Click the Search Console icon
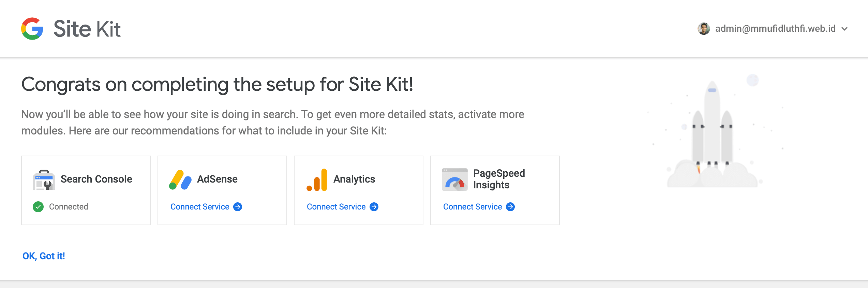The width and height of the screenshot is (868, 288). 44,179
